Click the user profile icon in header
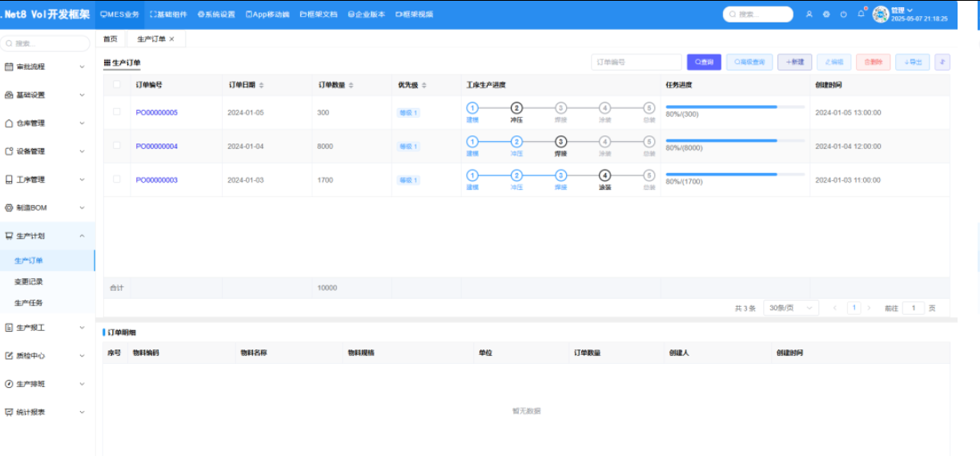 [809, 14]
